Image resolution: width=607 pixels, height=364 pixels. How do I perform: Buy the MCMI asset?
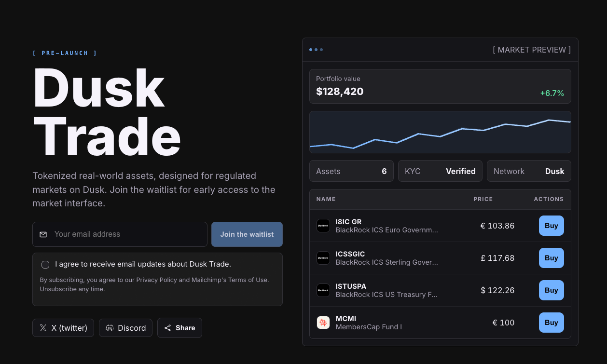coord(552,323)
